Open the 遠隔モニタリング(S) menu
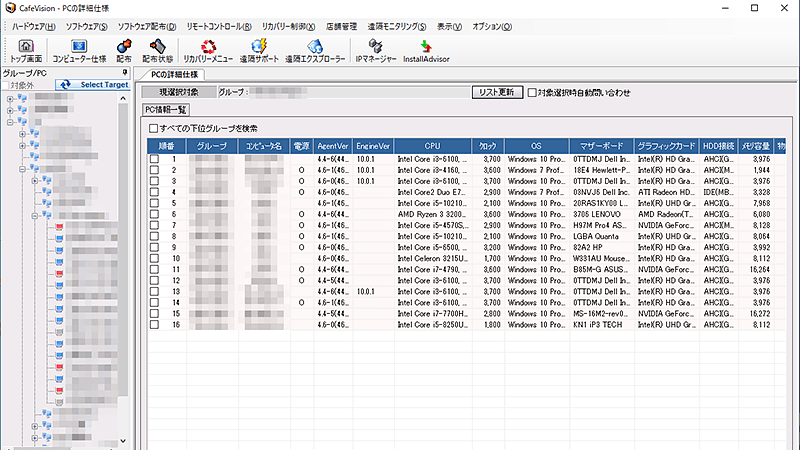Screen dimensions: 800x450 coord(396,27)
